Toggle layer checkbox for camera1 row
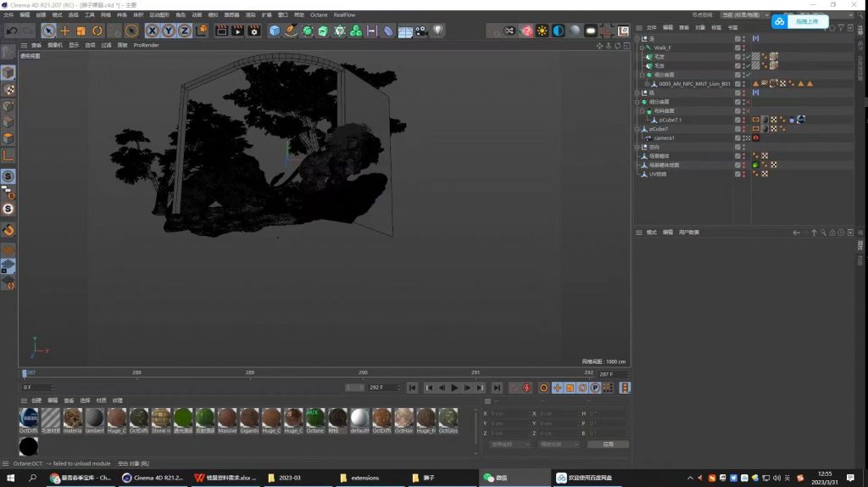The width and height of the screenshot is (868, 487). point(737,138)
